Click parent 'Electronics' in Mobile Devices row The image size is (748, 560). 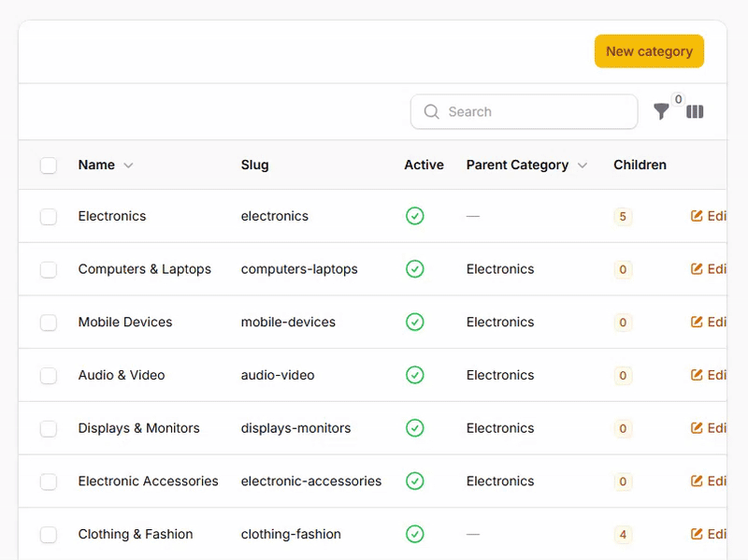pos(500,322)
